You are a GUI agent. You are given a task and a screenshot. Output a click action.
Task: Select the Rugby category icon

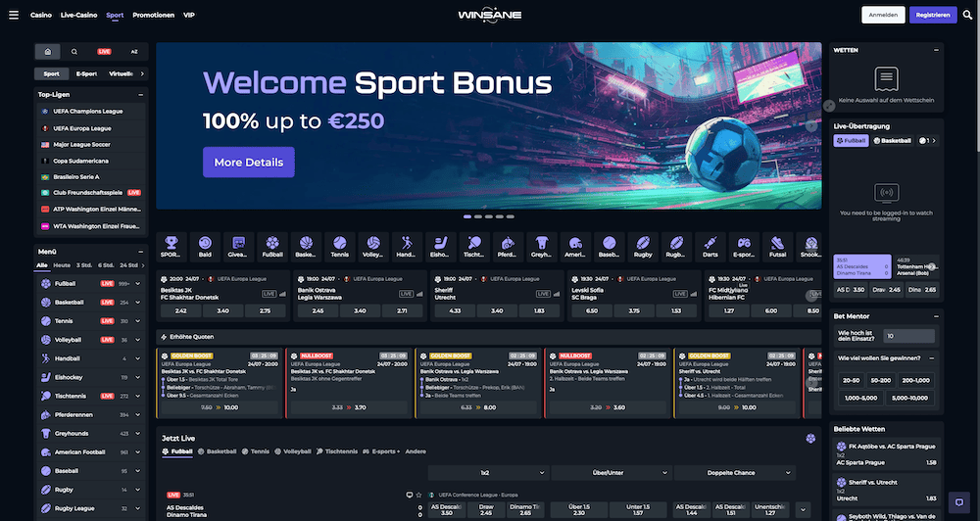(x=643, y=247)
